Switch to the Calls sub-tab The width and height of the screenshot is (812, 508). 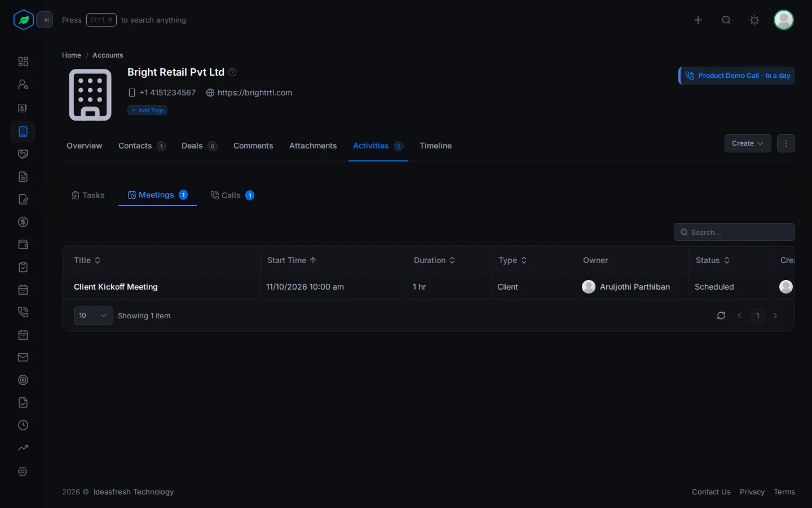(x=232, y=195)
